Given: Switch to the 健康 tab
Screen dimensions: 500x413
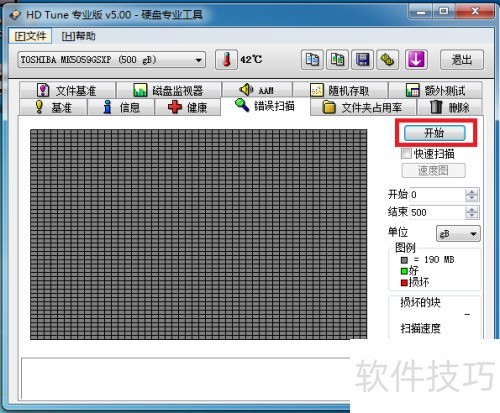Looking at the screenshot, I should (188, 107).
